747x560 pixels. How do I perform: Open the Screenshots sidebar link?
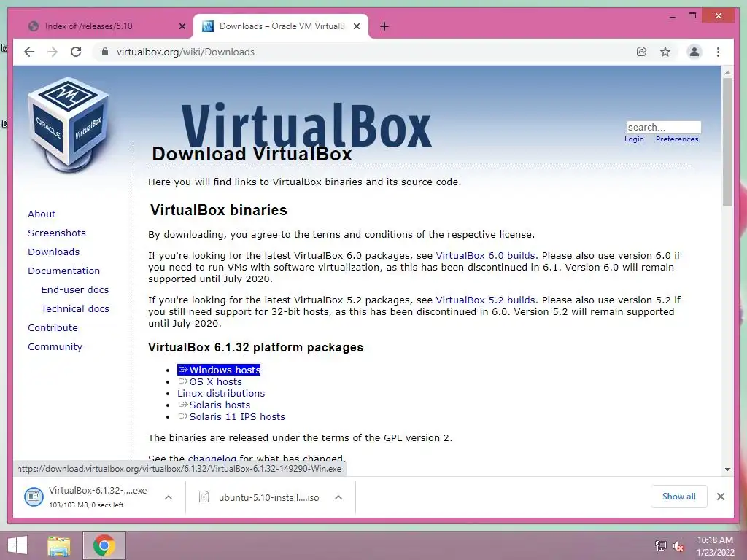click(57, 233)
